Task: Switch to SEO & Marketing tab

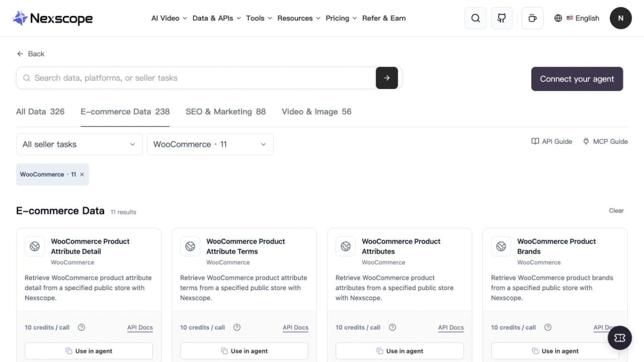Action: 225,112
